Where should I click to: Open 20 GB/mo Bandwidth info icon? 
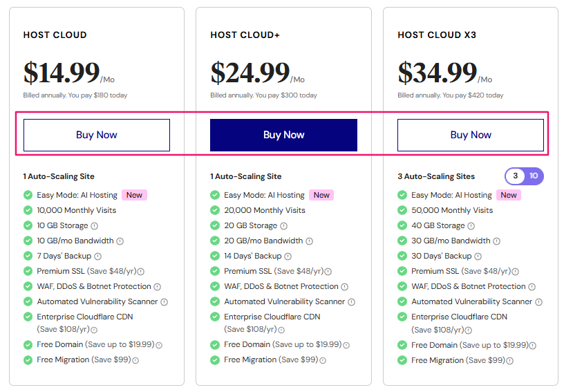tap(309, 241)
